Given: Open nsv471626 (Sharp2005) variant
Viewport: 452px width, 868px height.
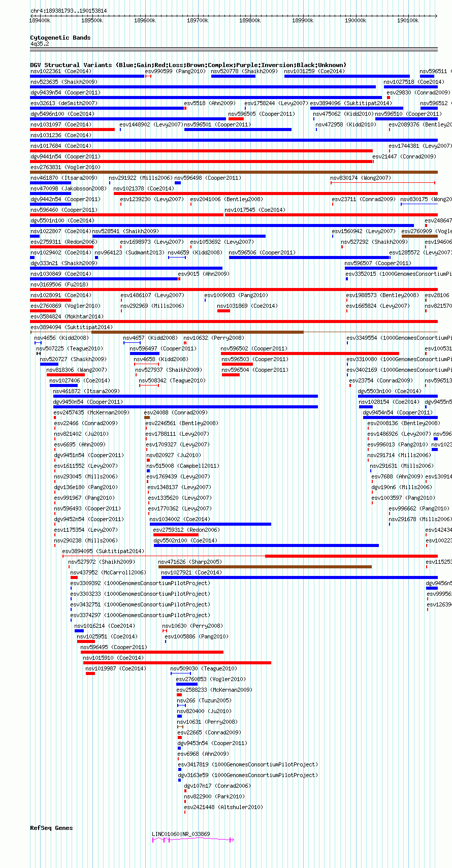Looking at the screenshot, I should pos(190,562).
